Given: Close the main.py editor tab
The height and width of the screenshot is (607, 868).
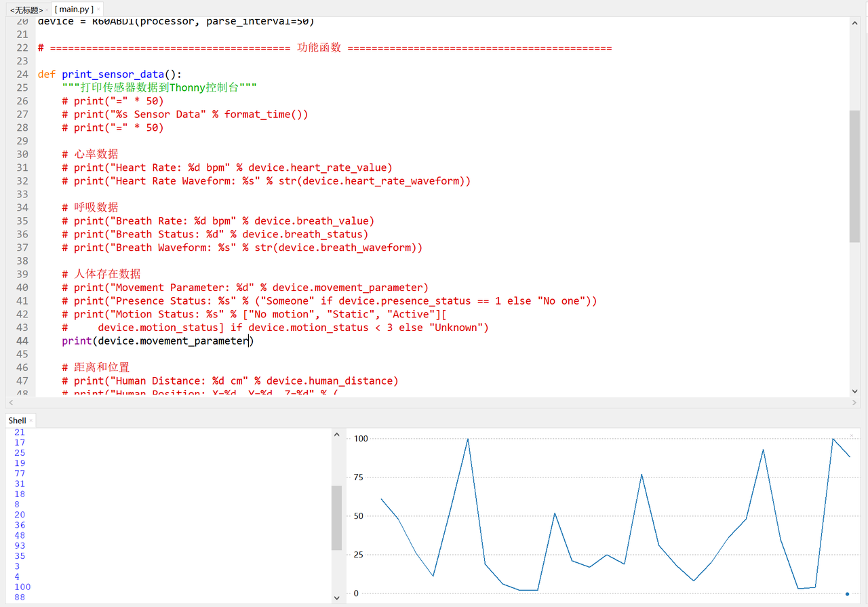Looking at the screenshot, I should click(x=98, y=9).
